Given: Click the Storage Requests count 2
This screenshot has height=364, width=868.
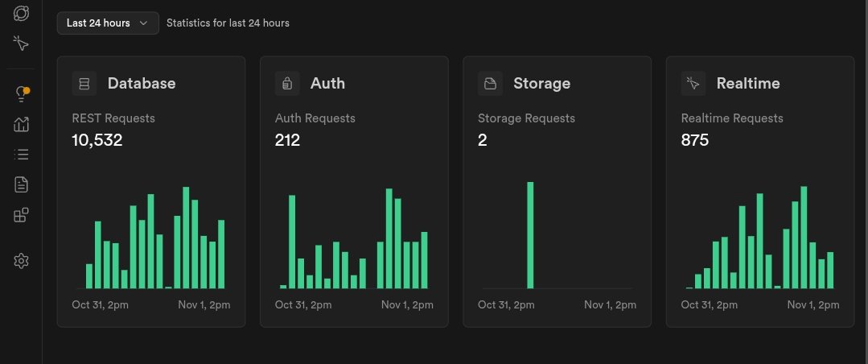Looking at the screenshot, I should click(483, 140).
